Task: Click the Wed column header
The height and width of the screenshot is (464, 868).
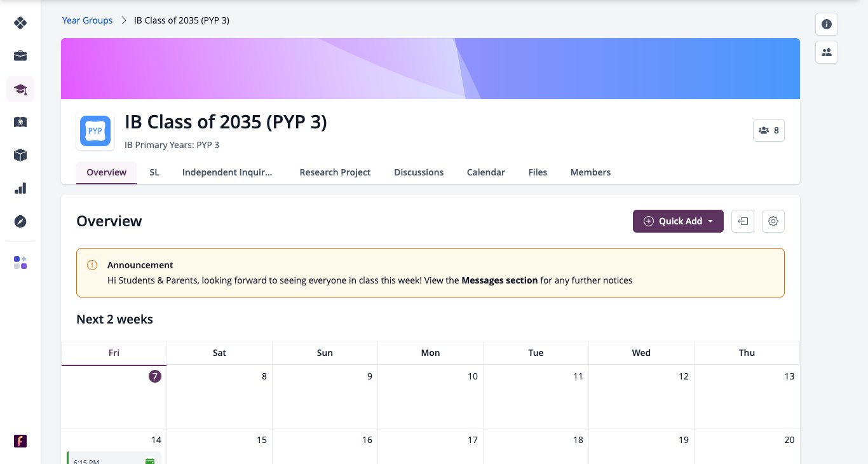Action: tap(641, 353)
